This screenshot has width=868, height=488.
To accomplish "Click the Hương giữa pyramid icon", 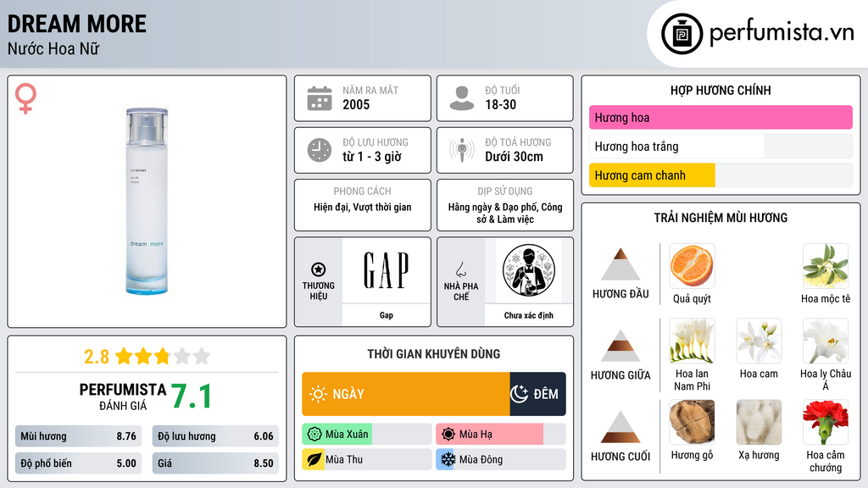I will [620, 346].
